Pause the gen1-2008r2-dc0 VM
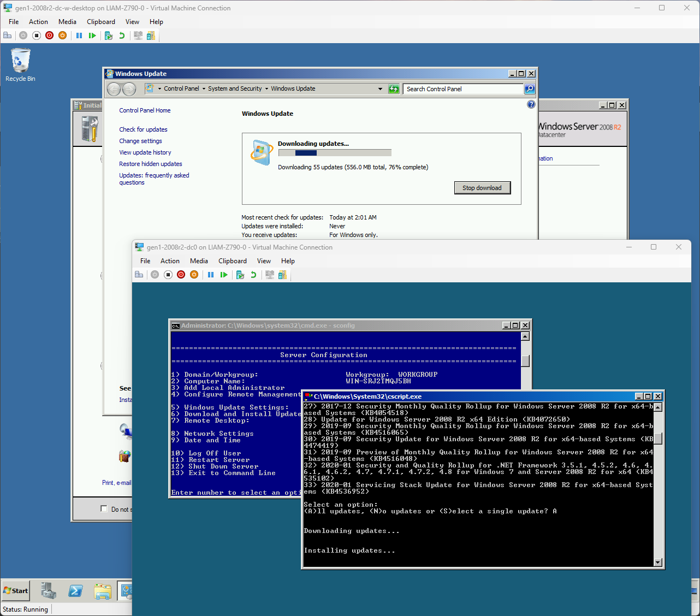 point(211,275)
